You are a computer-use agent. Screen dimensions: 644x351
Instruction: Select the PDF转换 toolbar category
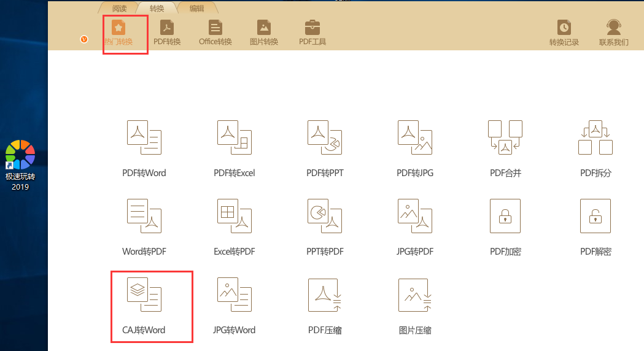click(x=167, y=33)
